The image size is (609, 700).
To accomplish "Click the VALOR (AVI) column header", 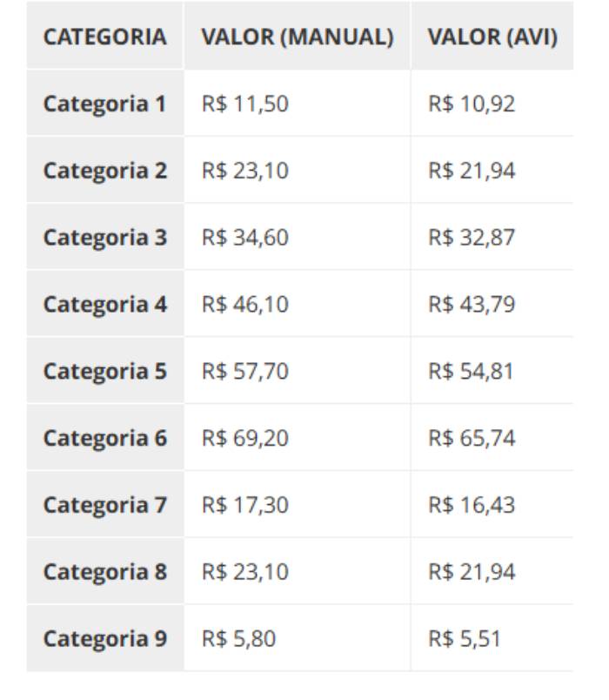I will (x=492, y=37).
